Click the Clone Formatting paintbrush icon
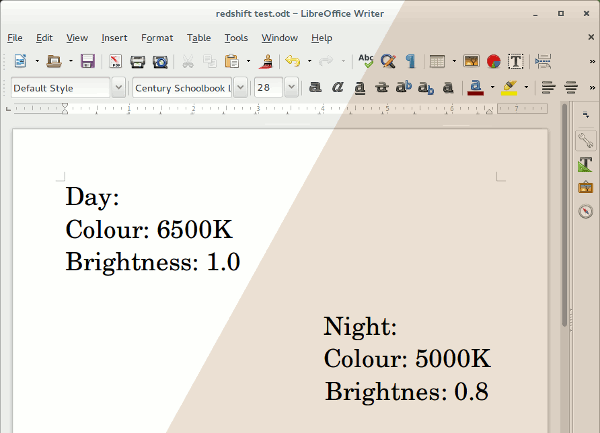Image resolution: width=600 pixels, height=433 pixels. [266, 62]
